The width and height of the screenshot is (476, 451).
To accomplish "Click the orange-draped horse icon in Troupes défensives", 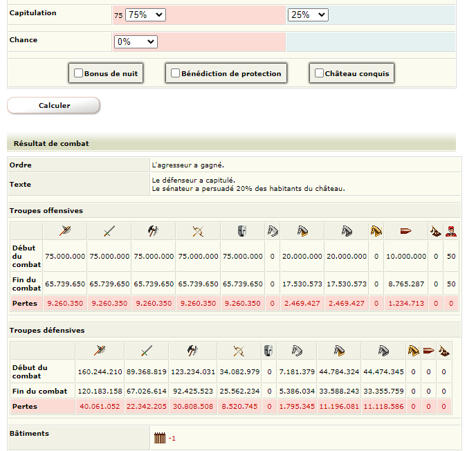I will pyautogui.click(x=339, y=351).
